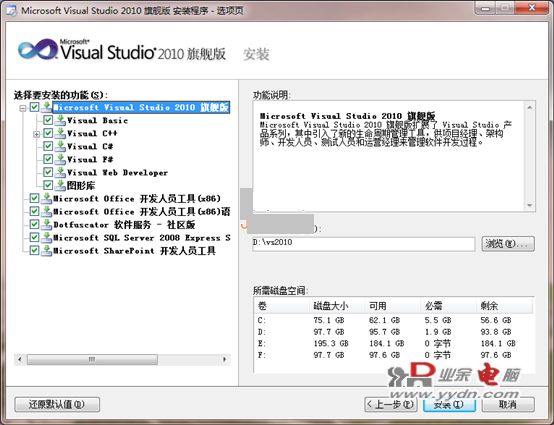554x425 pixels.
Task: Click the feature tree horizontal scrollbar thumb
Action: click(92, 360)
